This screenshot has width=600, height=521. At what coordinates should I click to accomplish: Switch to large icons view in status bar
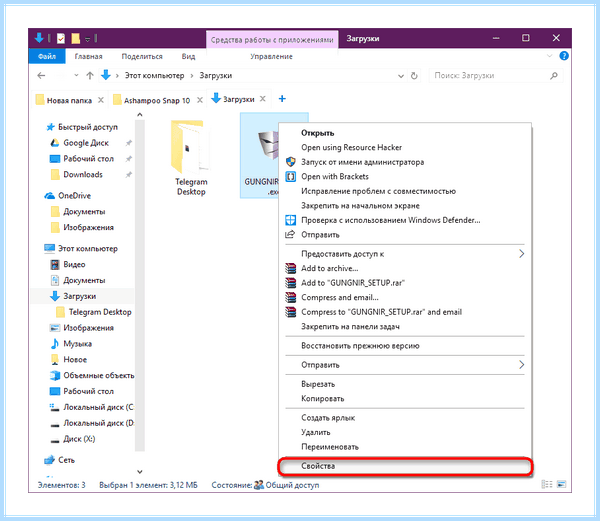(561, 484)
